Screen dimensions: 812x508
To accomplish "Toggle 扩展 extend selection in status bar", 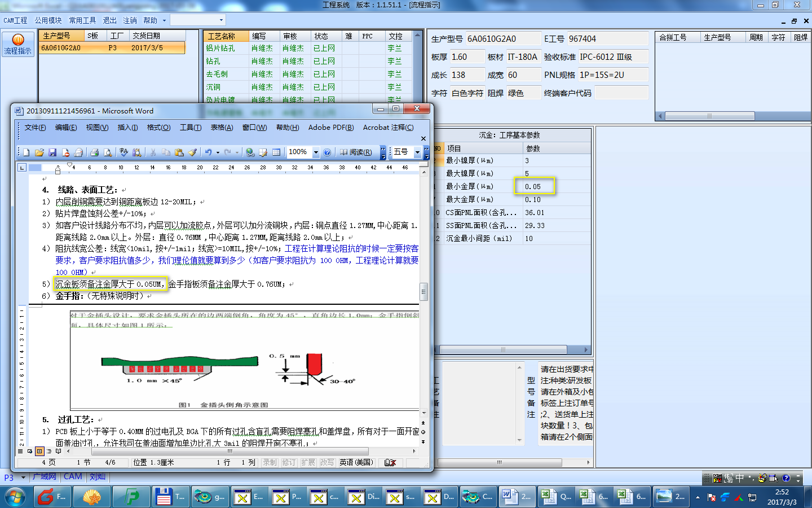I will (308, 462).
